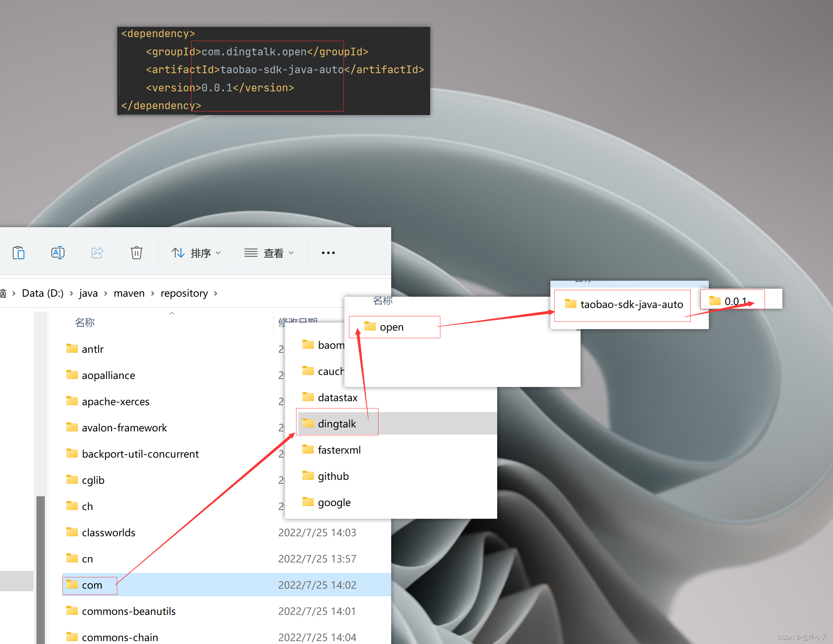The image size is (833, 644).
Task: Click the taobao-sdk-java-auto folder icon
Action: coord(571,304)
